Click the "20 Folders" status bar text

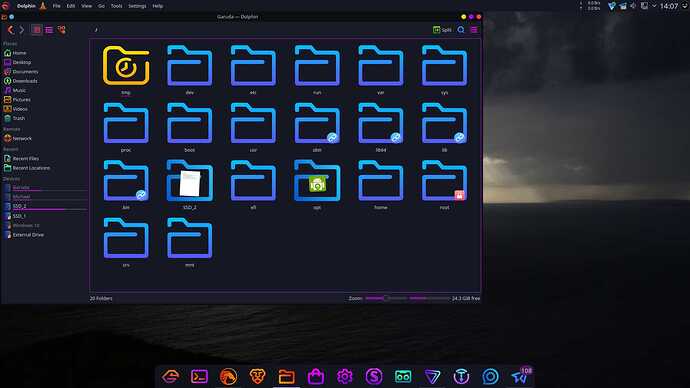tap(101, 298)
